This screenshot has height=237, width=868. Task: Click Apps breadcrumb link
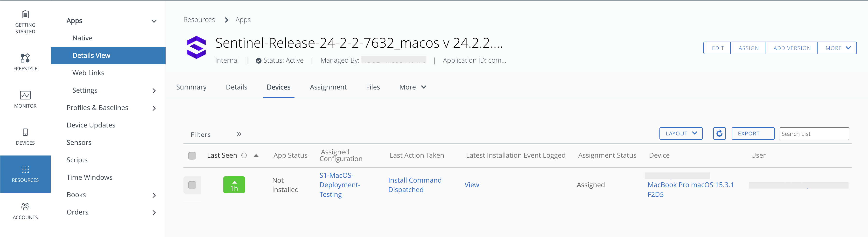point(243,20)
